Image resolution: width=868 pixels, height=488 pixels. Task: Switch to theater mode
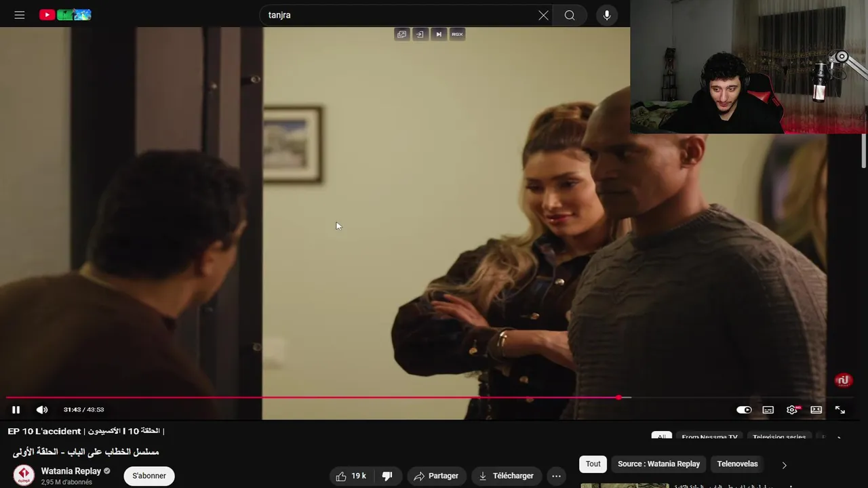click(816, 409)
